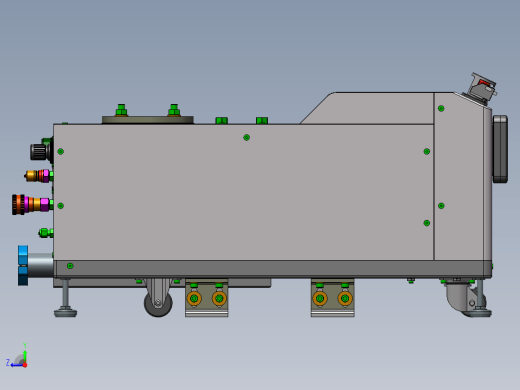
Task: Select the right green bolt on the flange
Action: [174, 110]
